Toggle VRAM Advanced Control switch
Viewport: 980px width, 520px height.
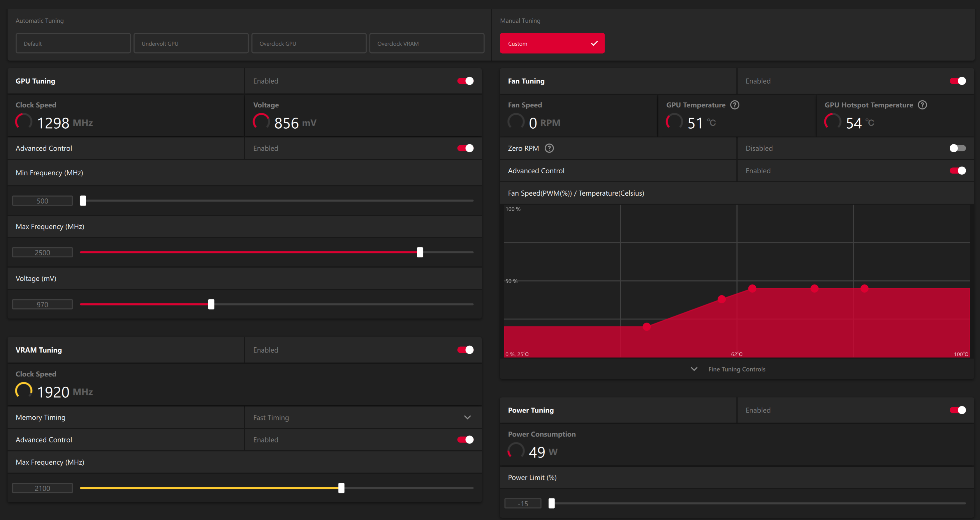[x=465, y=439]
